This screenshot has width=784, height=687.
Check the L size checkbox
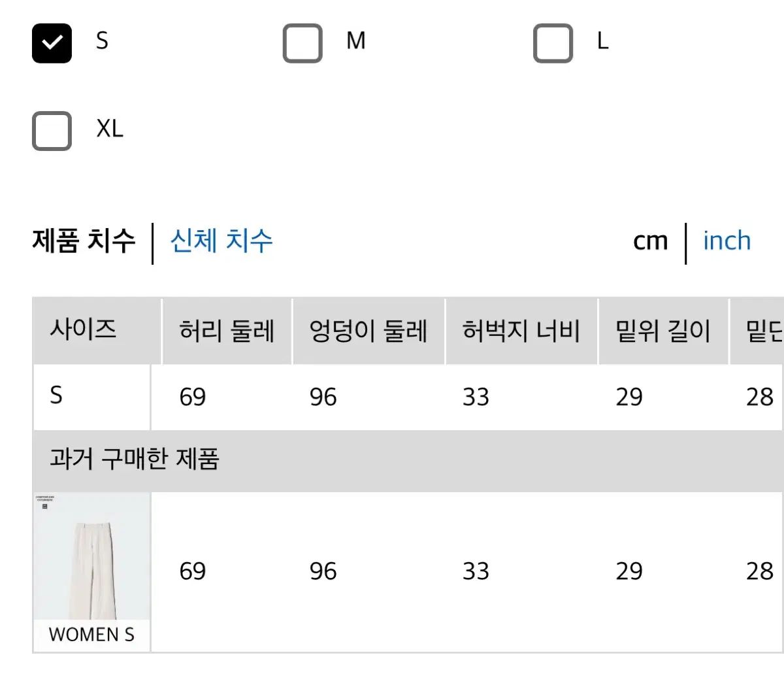pos(553,43)
